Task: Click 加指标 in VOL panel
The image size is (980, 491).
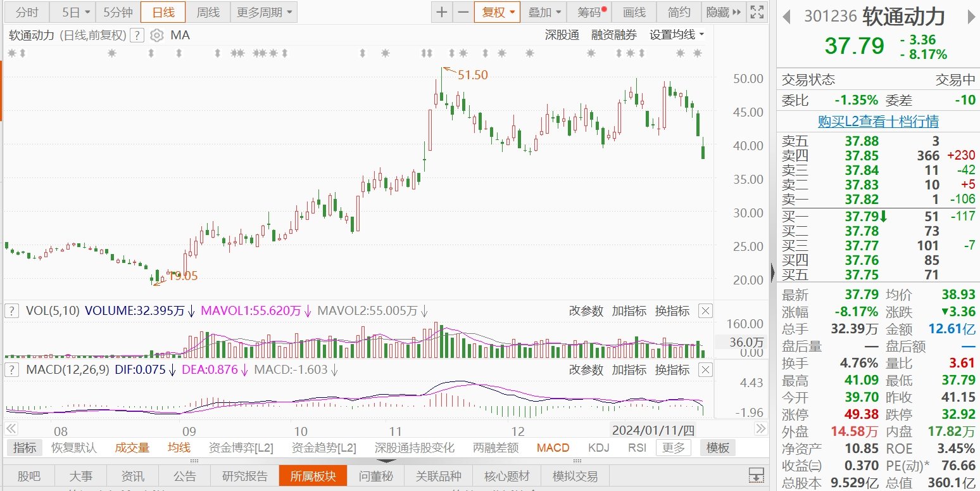Action: click(x=629, y=310)
